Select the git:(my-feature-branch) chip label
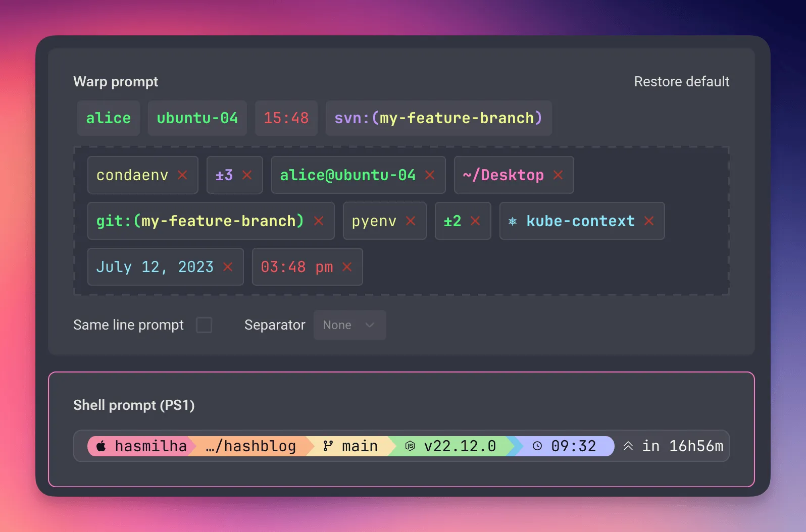Viewport: 806px width, 532px height. point(200,221)
